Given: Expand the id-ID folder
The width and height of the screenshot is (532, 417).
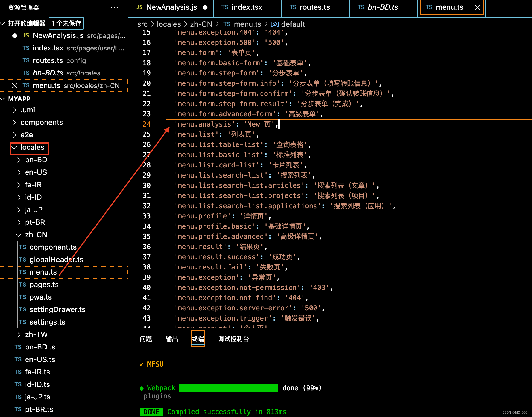Looking at the screenshot, I should click(19, 197).
